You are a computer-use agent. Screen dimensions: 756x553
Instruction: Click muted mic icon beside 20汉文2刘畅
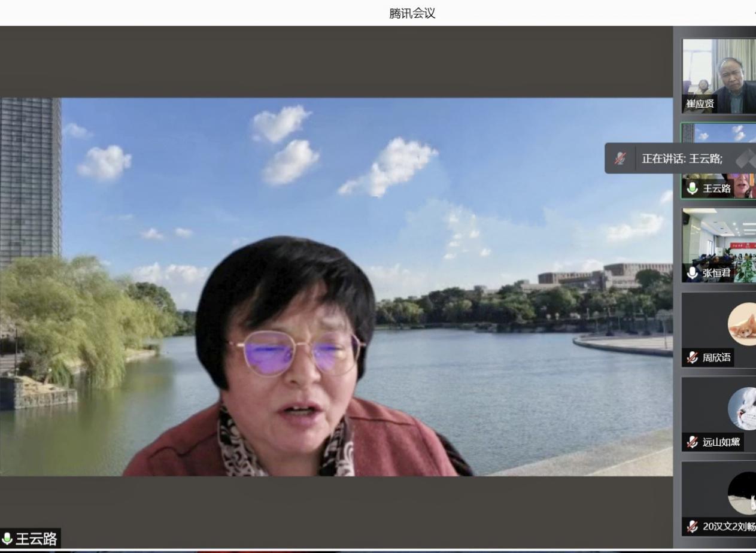point(693,527)
